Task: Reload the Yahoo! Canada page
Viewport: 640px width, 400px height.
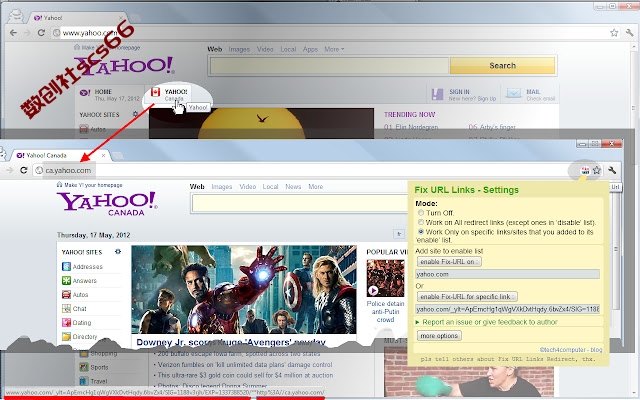Action: pyautogui.click(x=24, y=170)
